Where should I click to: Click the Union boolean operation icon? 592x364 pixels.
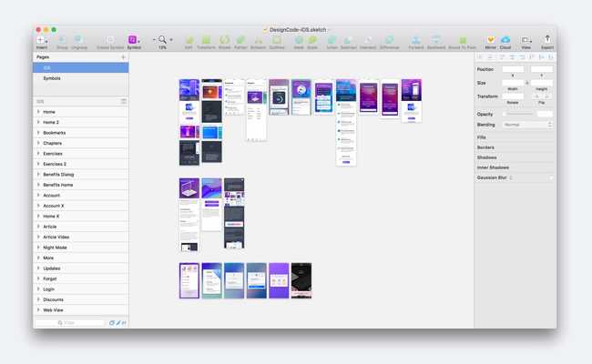pos(332,40)
